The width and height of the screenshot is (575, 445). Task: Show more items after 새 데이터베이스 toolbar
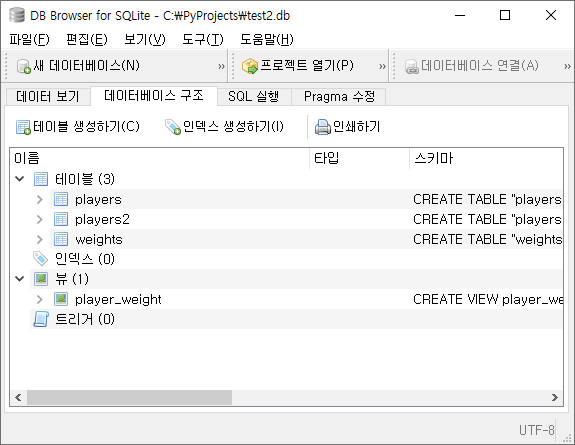(221, 66)
